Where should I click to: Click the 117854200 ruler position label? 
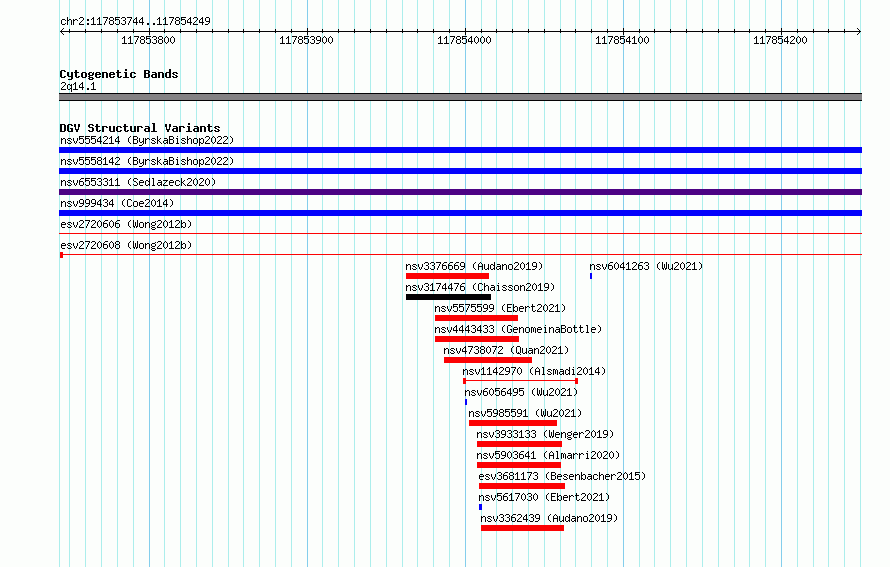click(x=780, y=40)
